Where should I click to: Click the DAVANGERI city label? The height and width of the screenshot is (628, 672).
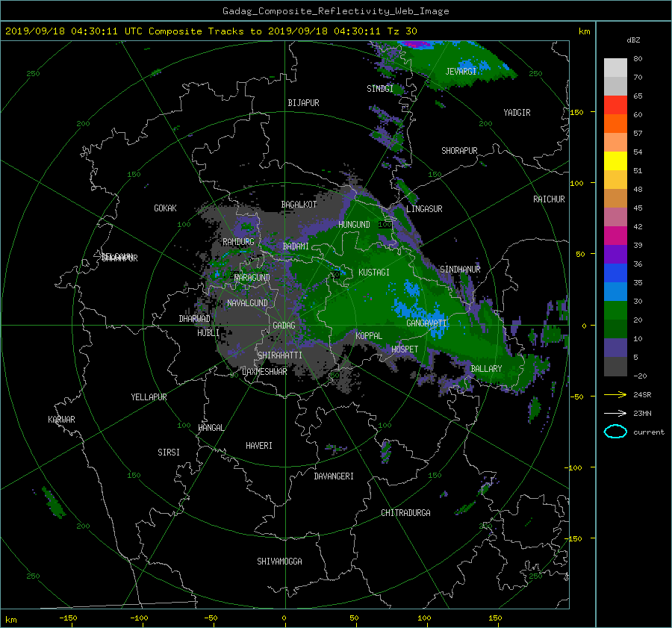(334, 476)
